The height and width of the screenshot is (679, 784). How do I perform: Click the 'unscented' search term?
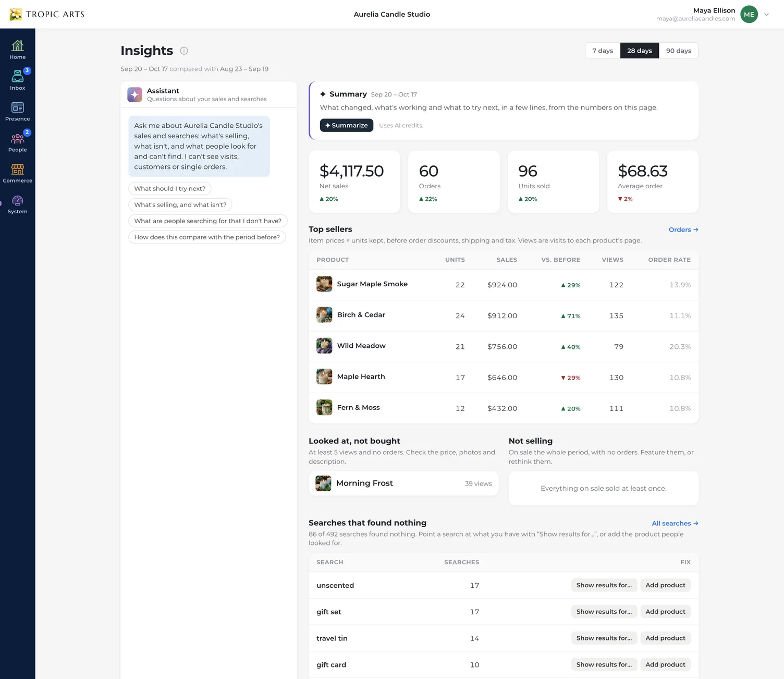click(335, 586)
